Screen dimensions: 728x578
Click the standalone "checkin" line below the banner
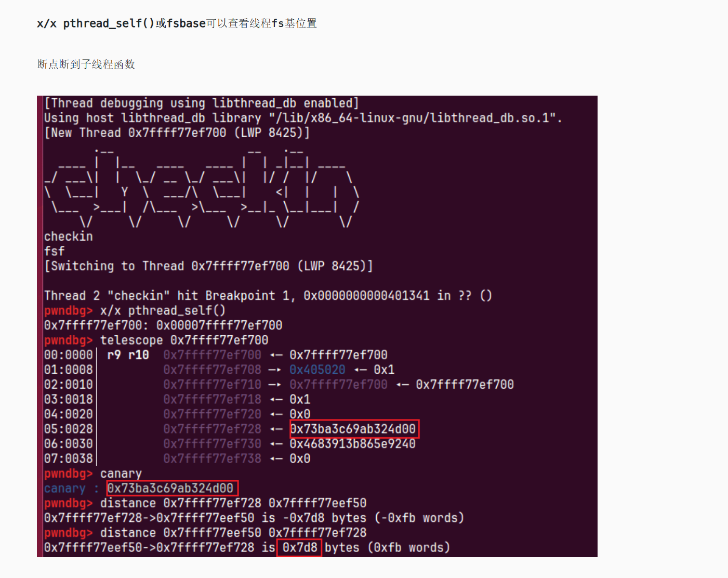pos(69,237)
